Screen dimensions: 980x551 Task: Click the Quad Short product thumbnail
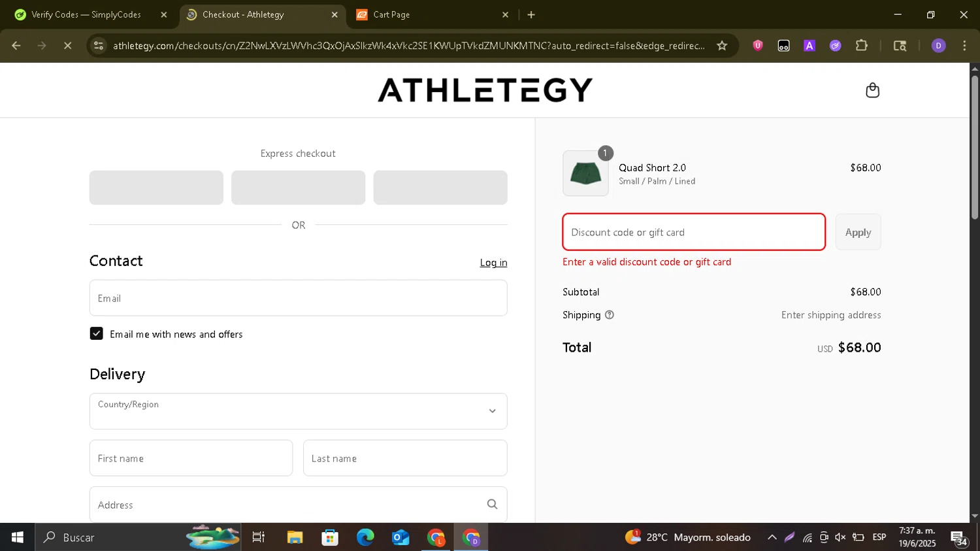(585, 173)
